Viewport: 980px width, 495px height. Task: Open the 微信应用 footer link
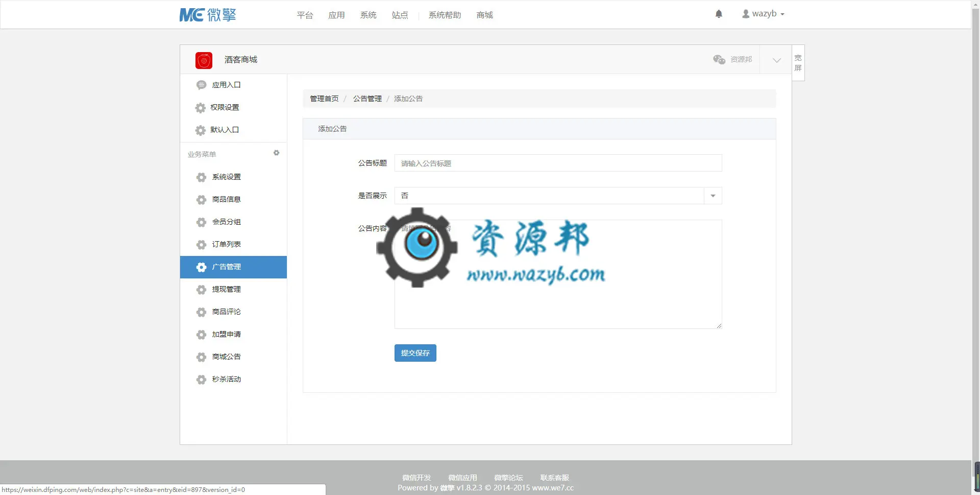(462, 478)
